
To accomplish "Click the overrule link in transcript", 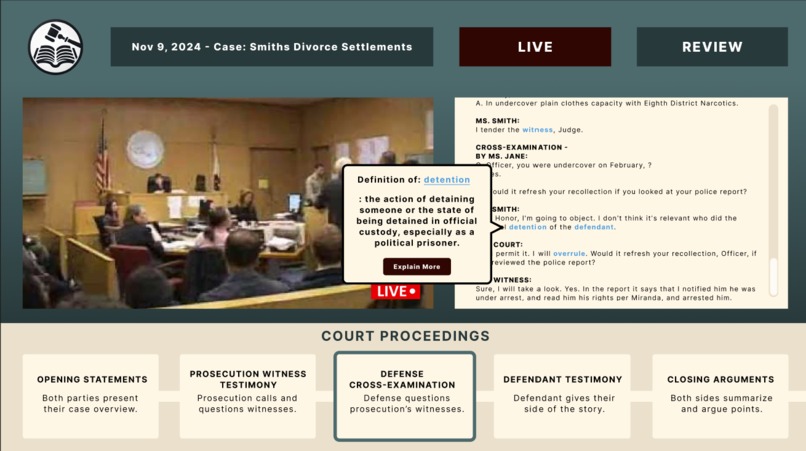I will coord(569,254).
